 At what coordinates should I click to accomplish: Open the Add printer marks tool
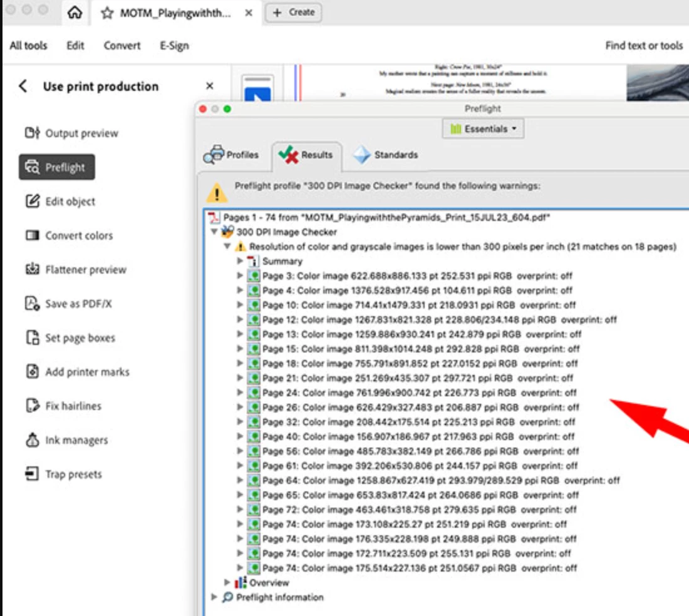point(77,371)
